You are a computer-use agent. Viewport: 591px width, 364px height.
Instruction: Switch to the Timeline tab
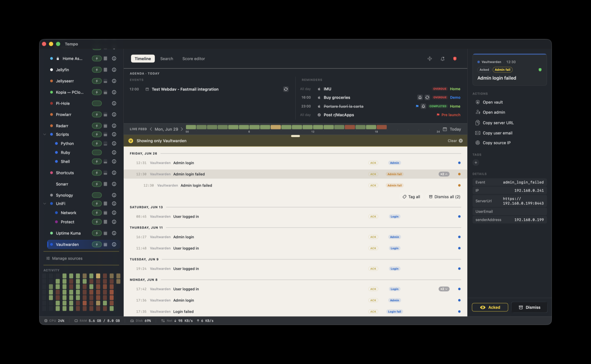(x=143, y=59)
